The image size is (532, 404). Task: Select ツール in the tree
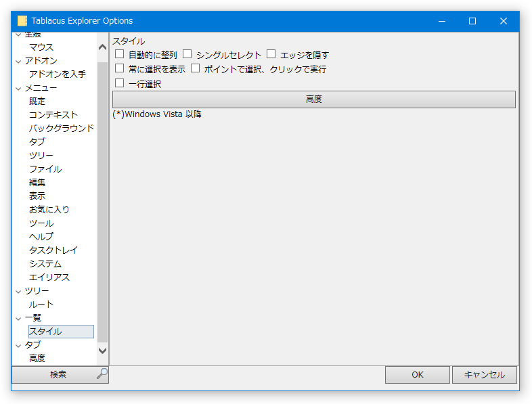tap(41, 223)
